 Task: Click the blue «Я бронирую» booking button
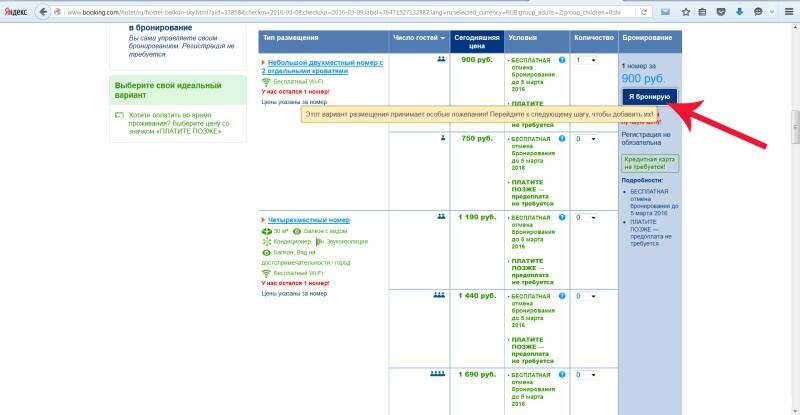click(x=649, y=97)
